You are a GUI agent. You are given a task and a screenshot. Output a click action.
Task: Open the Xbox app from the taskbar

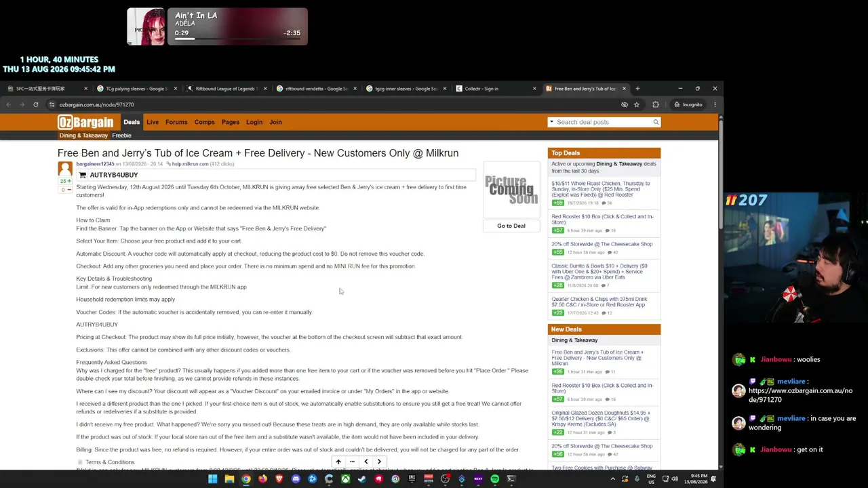[x=345, y=479]
